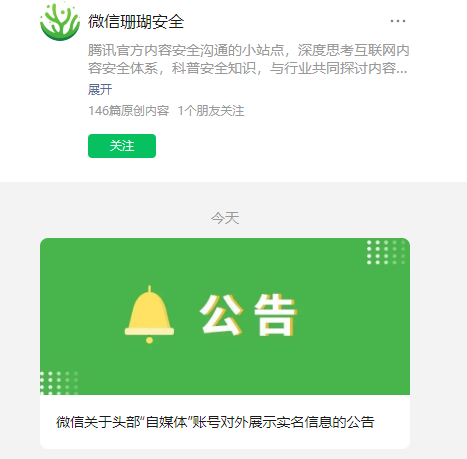Follow the account with green 关注 button

[122, 146]
